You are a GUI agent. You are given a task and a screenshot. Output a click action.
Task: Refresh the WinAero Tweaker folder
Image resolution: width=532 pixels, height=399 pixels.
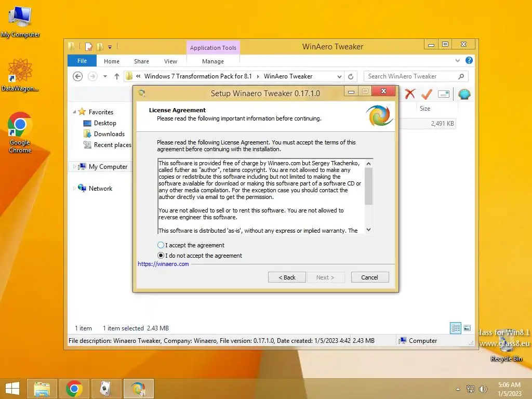click(x=351, y=76)
